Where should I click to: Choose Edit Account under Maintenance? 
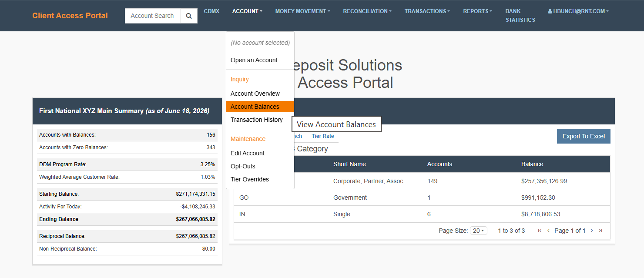coord(260,153)
